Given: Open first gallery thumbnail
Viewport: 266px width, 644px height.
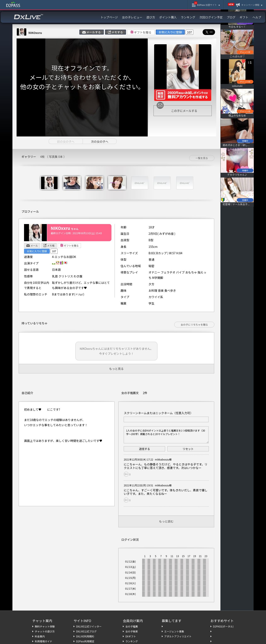Looking at the screenshot, I should point(49,183).
